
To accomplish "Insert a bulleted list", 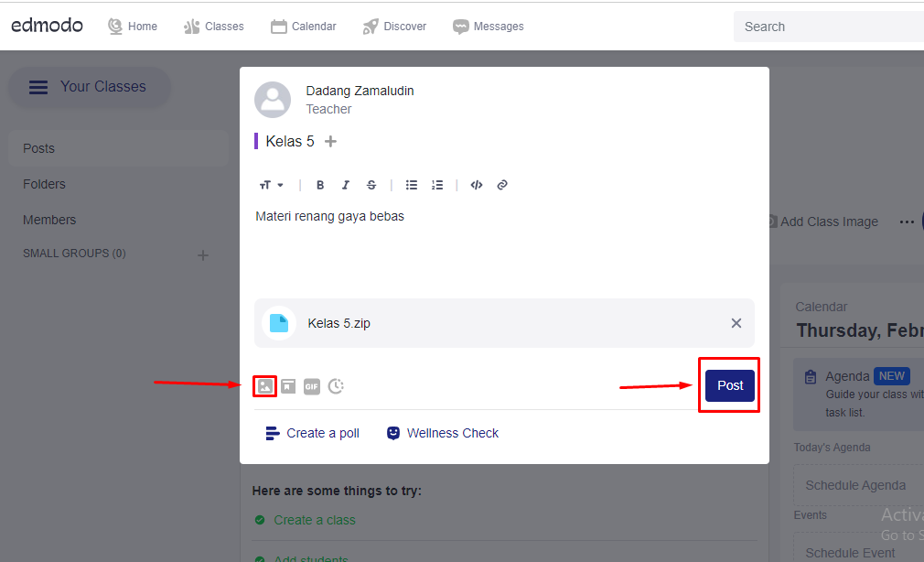I will pyautogui.click(x=412, y=185).
